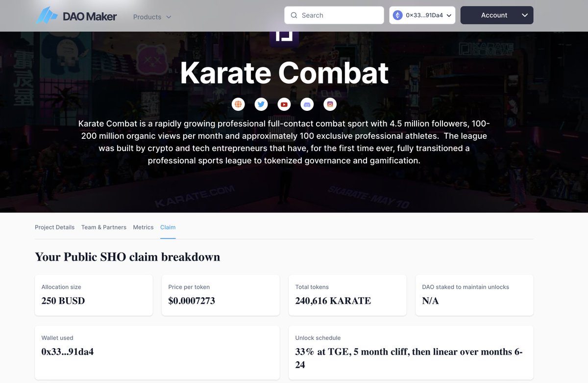Click the 'Price per token' label
Screen dimensions: 588x383
pyautogui.click(x=189, y=287)
